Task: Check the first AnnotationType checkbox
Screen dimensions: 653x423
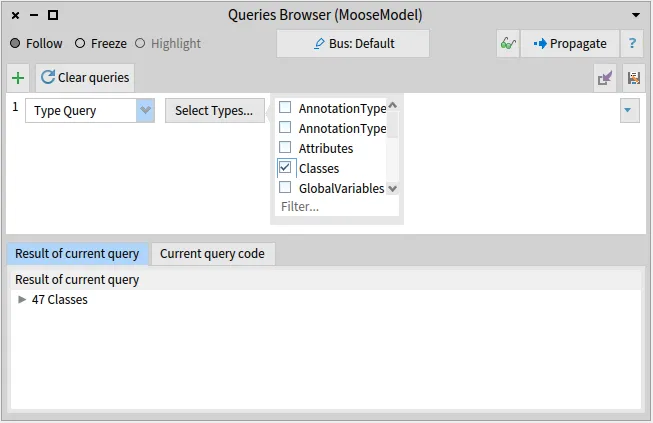Action: tap(285, 107)
